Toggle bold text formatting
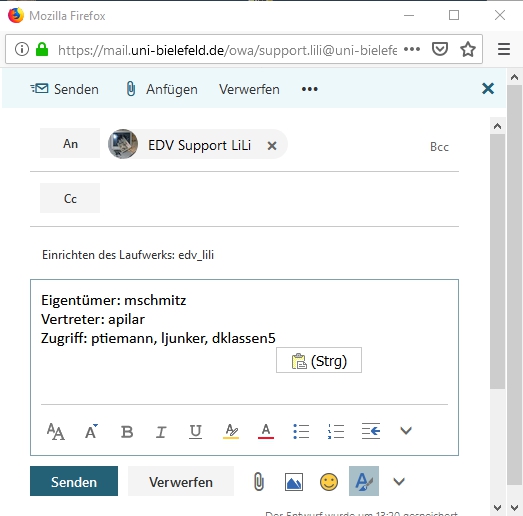Screen dimensions: 523x516 point(127,432)
